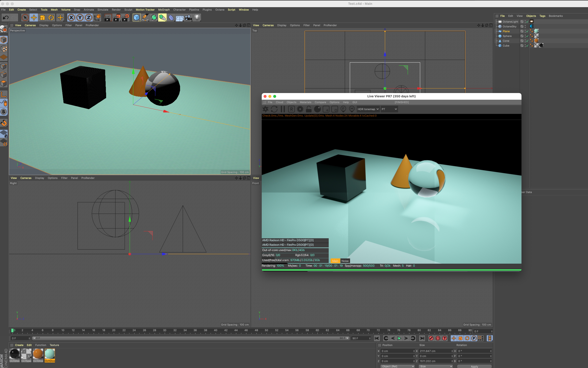This screenshot has height=368, width=588.
Task: Switch to the Noise tab in viewer
Action: [345, 261]
